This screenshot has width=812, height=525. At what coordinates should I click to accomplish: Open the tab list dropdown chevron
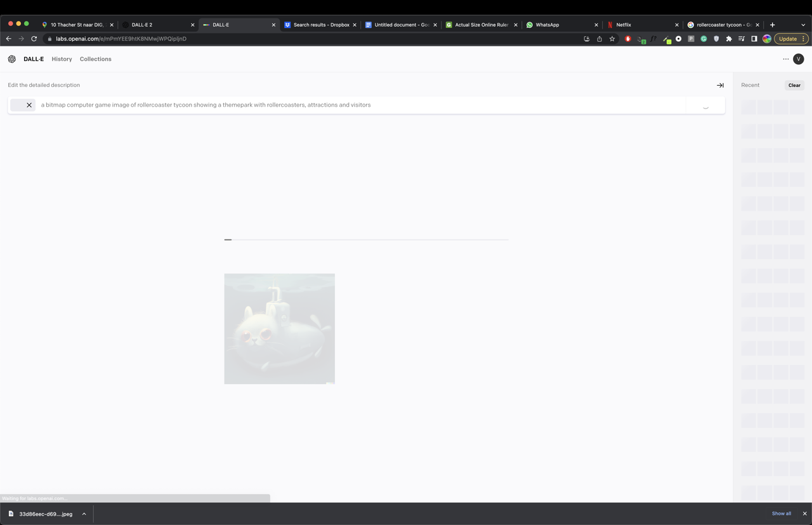[803, 25]
